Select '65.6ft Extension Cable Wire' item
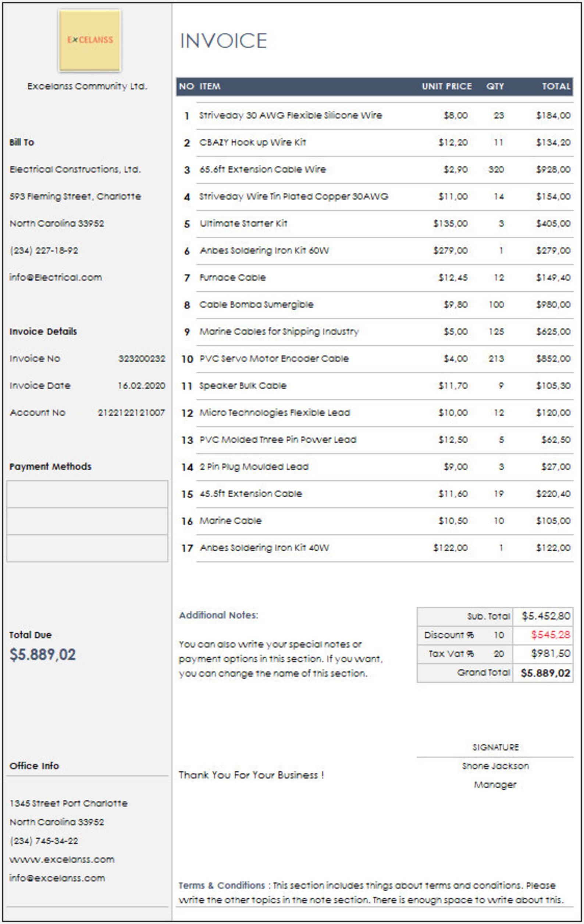584x924 pixels. point(263,169)
